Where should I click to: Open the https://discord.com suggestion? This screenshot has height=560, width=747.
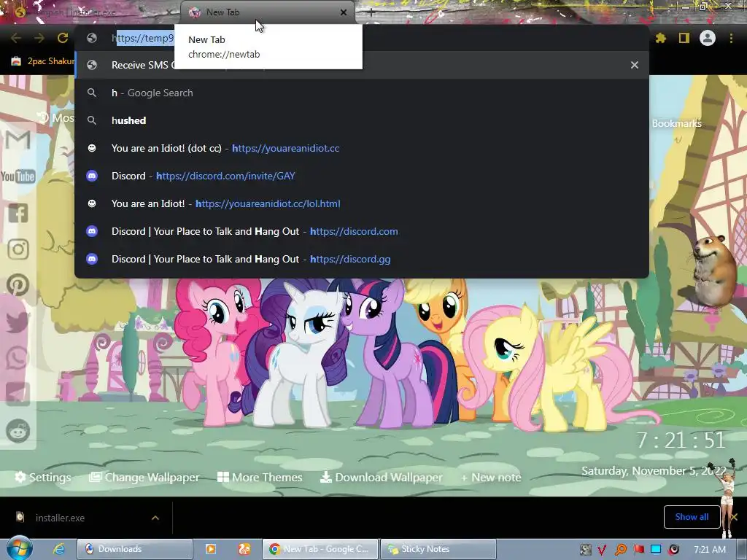point(362,231)
